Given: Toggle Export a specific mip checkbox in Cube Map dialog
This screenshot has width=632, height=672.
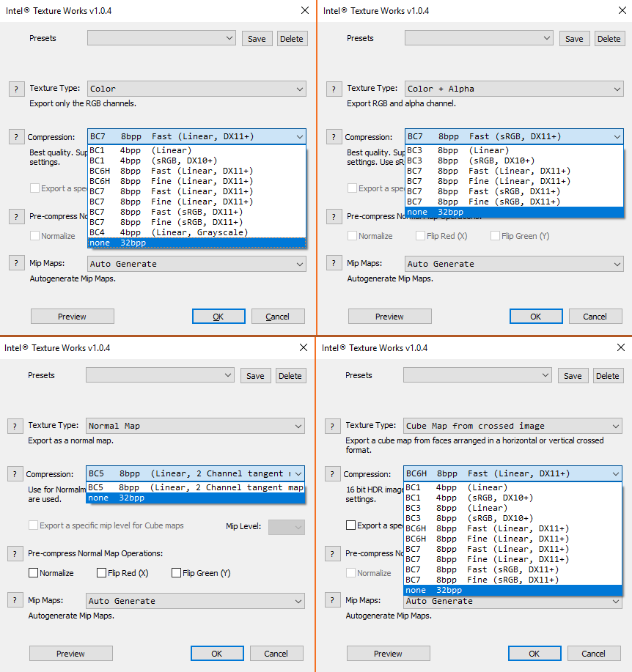Looking at the screenshot, I should (x=351, y=525).
